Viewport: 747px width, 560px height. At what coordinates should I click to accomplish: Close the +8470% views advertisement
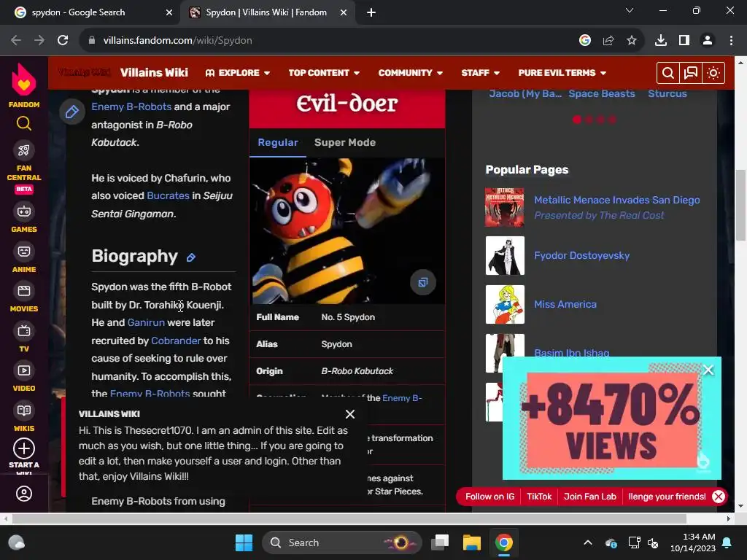708,370
